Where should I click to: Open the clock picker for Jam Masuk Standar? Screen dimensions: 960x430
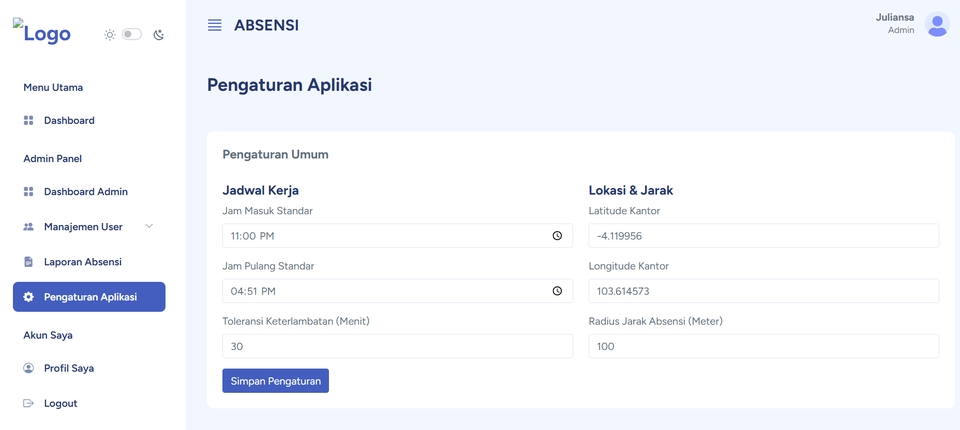[x=557, y=236]
